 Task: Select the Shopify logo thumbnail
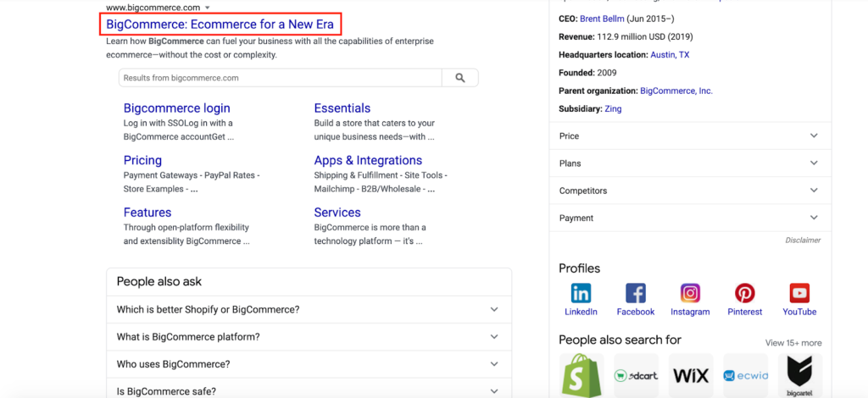click(x=581, y=375)
